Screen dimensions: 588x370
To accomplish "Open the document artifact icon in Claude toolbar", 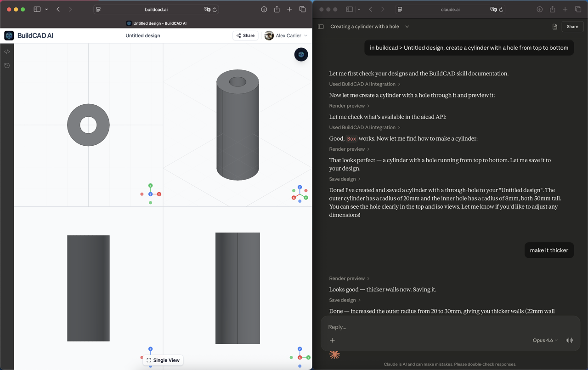I will pos(554,27).
